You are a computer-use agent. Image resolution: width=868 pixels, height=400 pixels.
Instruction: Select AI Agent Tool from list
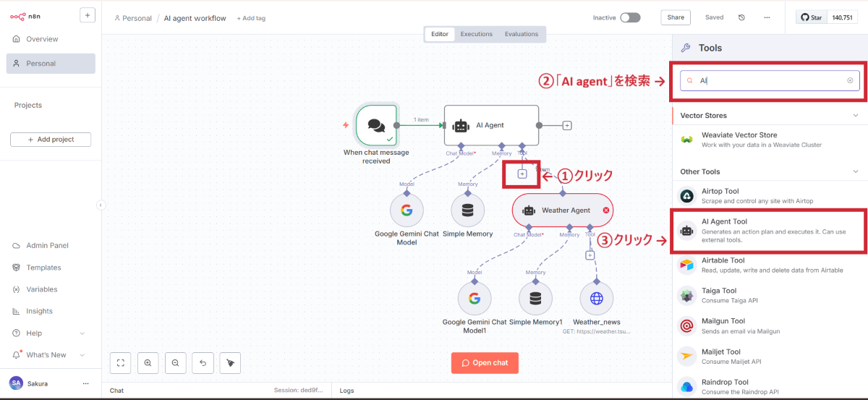point(768,230)
